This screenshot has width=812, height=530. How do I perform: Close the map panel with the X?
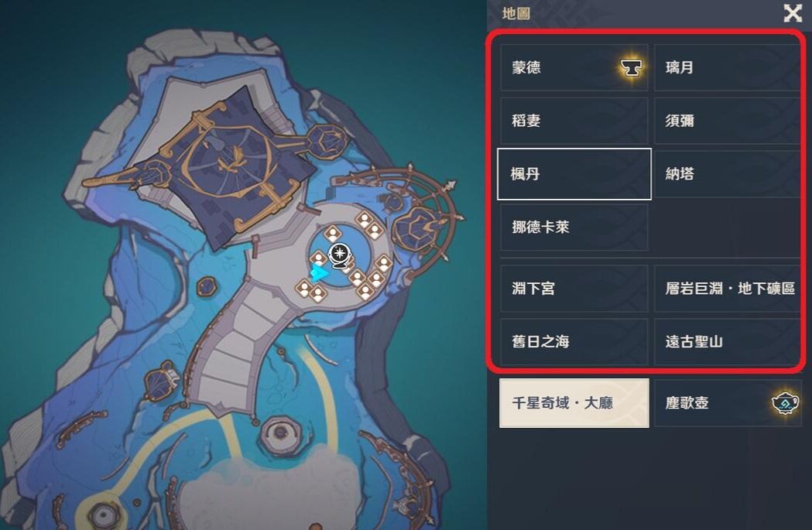(793, 13)
